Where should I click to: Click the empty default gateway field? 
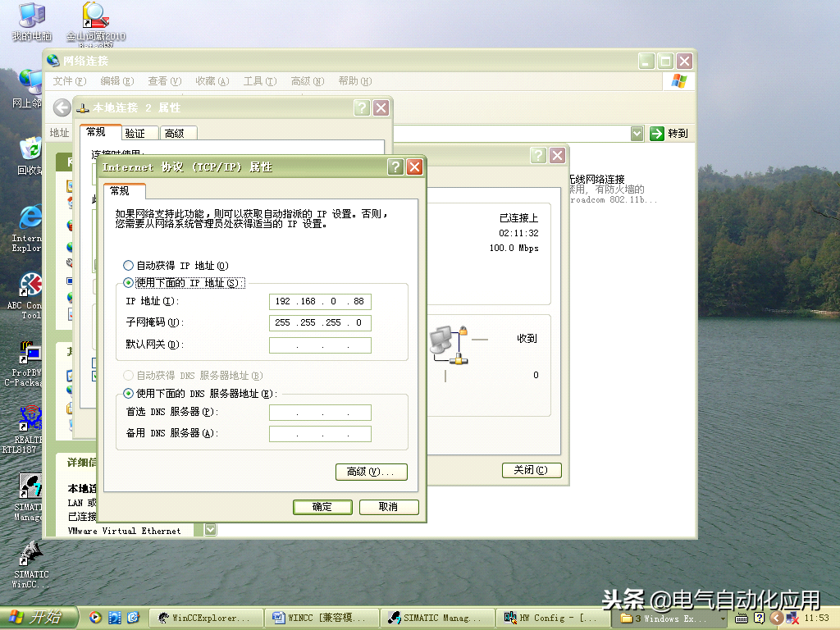click(x=320, y=345)
